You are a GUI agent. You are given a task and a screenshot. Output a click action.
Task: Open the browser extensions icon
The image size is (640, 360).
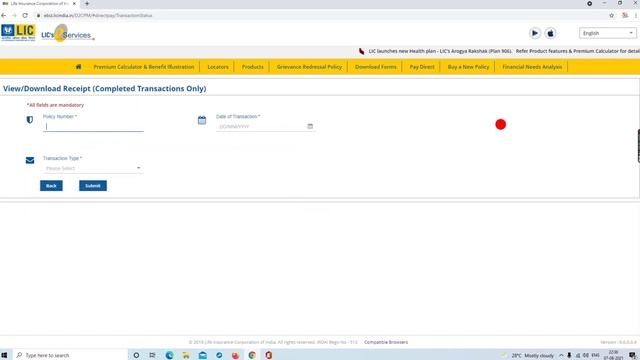[625, 16]
